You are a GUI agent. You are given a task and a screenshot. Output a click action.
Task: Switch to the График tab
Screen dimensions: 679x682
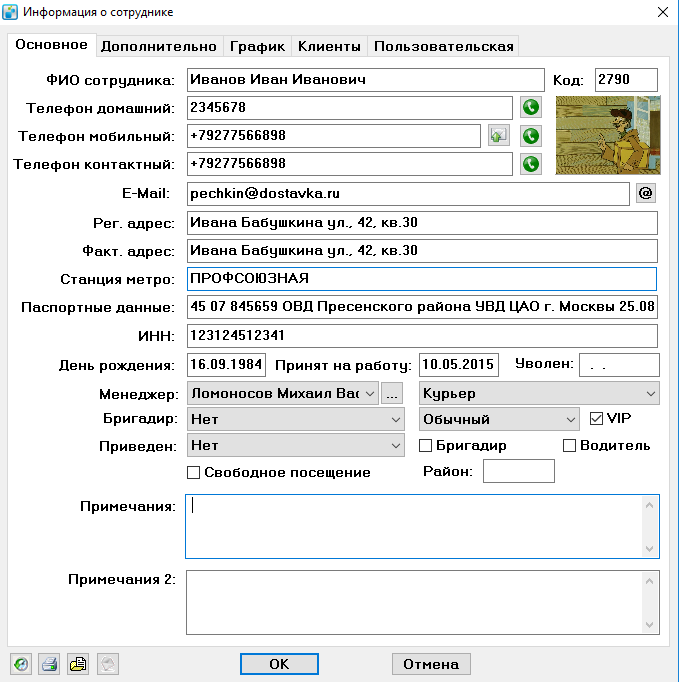coord(257,46)
